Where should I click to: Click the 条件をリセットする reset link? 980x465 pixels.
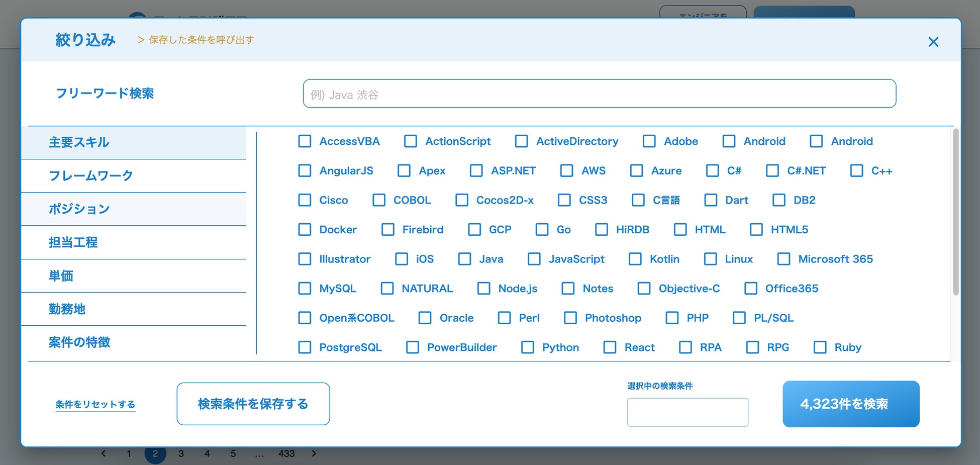point(95,404)
